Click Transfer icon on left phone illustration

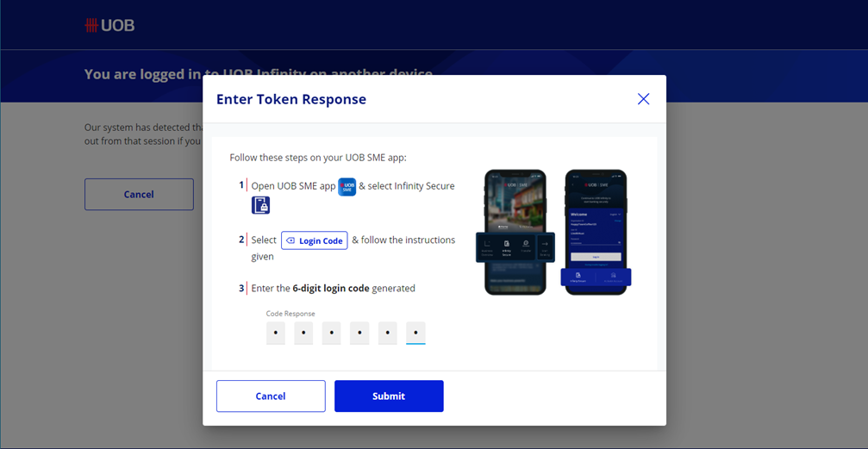point(526,246)
